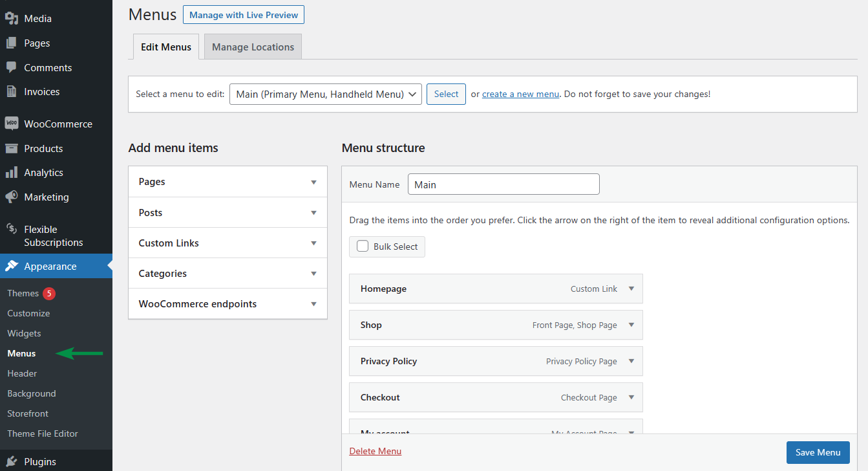Expand the Posts accordion section
The image size is (868, 471).
(x=228, y=212)
